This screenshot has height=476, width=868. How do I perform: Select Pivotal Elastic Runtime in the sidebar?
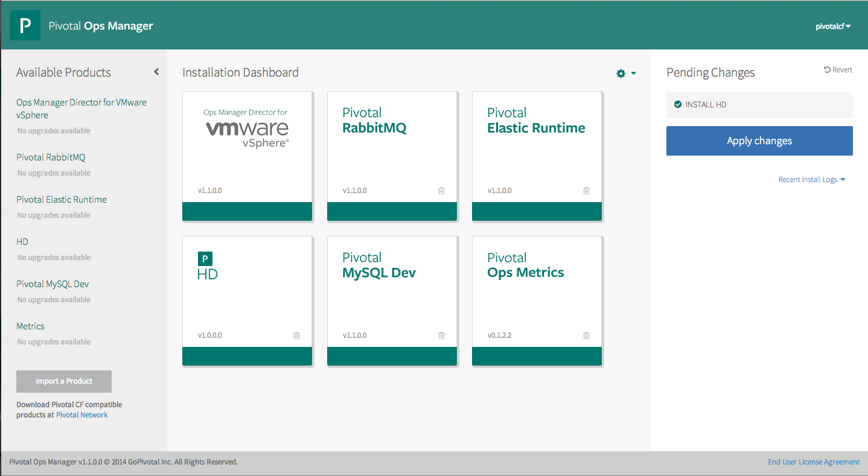(x=62, y=199)
